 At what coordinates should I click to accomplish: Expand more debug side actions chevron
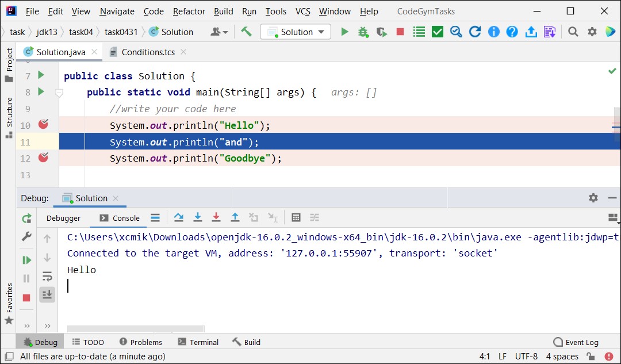[27, 326]
